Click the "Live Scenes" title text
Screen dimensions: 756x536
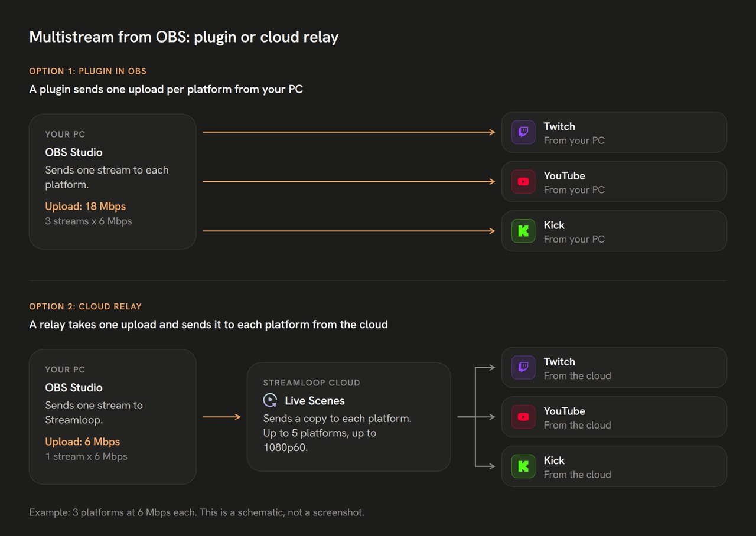(315, 401)
